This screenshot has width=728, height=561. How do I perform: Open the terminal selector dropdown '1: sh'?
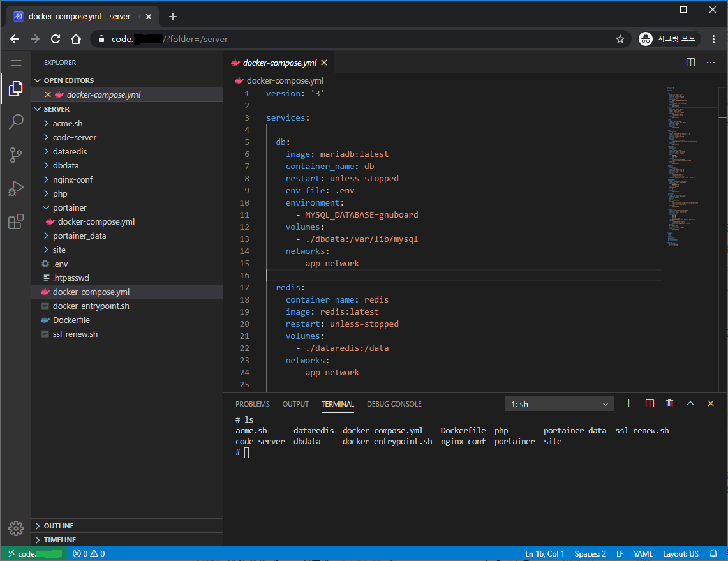tap(560, 404)
